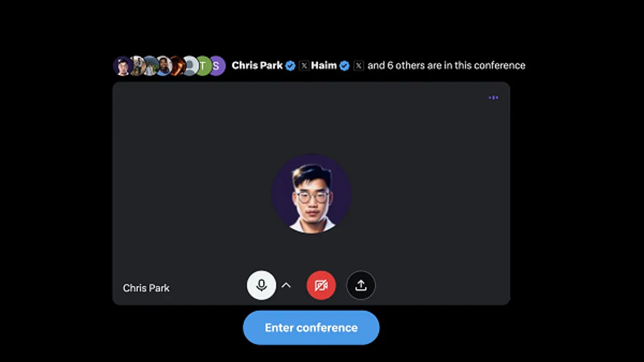Click the X affiliate badge after Haim
The width and height of the screenshot is (644, 362).
358,65
